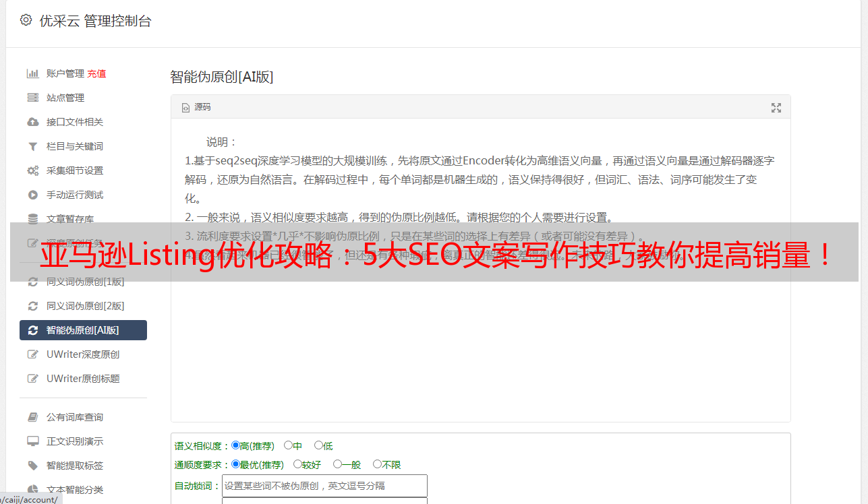Open UWriter深度原创 in the sidebar
Image resolution: width=868 pixels, height=504 pixels.
83,354
